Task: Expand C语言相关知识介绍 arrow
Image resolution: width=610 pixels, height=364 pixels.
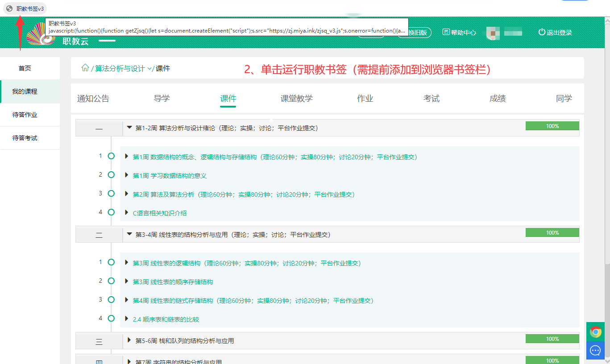Action: (x=127, y=213)
